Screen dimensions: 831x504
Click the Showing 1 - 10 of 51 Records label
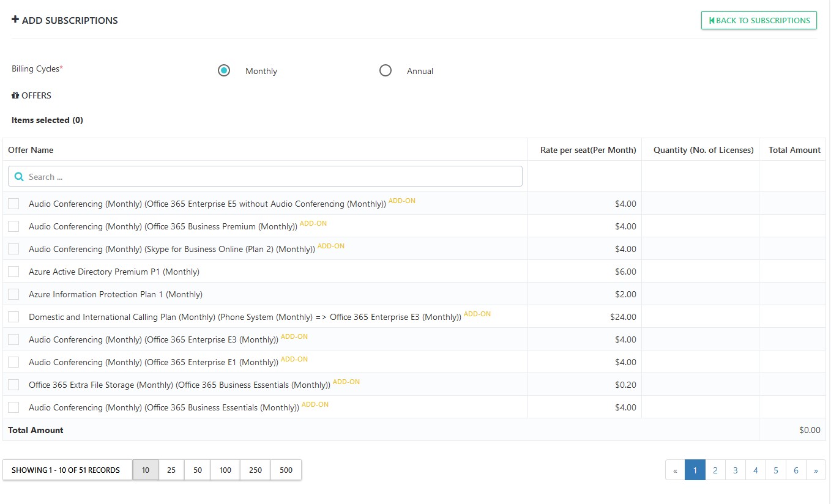65,470
